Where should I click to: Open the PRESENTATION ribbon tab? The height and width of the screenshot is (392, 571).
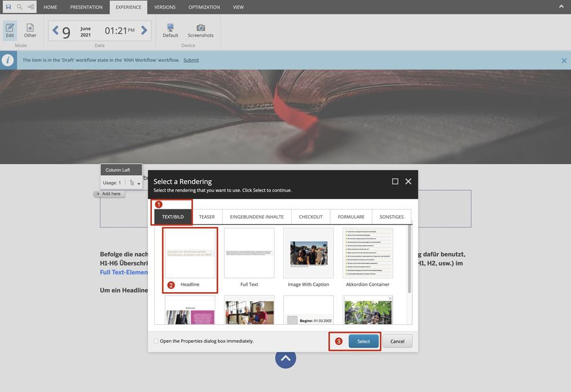pos(86,7)
